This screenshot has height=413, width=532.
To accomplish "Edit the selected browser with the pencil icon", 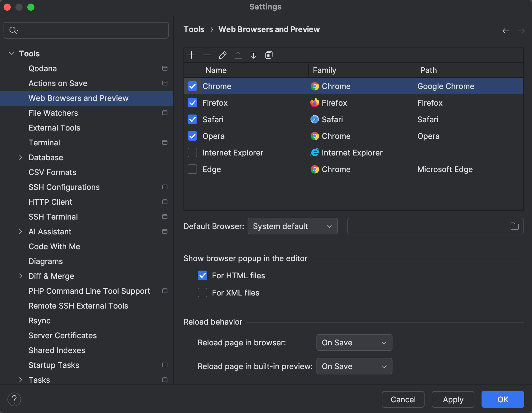I will [x=222, y=55].
